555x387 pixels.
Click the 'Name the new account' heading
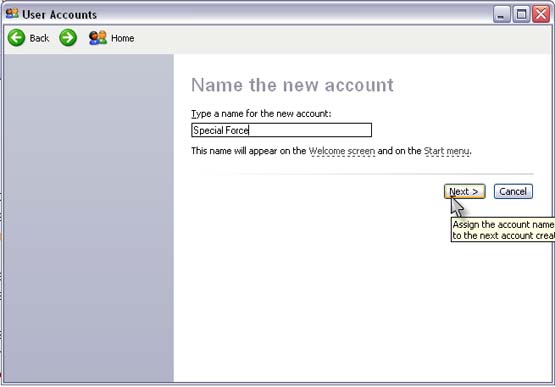[292, 85]
